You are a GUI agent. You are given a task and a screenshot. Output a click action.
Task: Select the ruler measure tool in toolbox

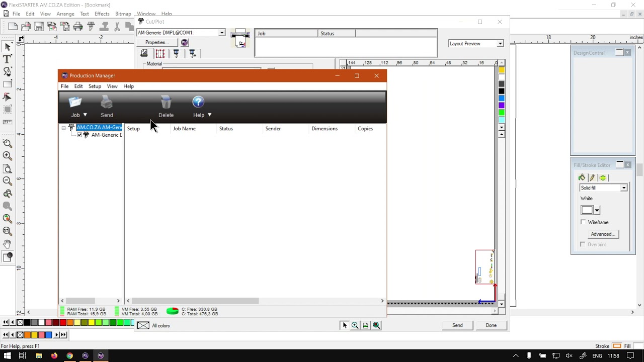point(8,122)
